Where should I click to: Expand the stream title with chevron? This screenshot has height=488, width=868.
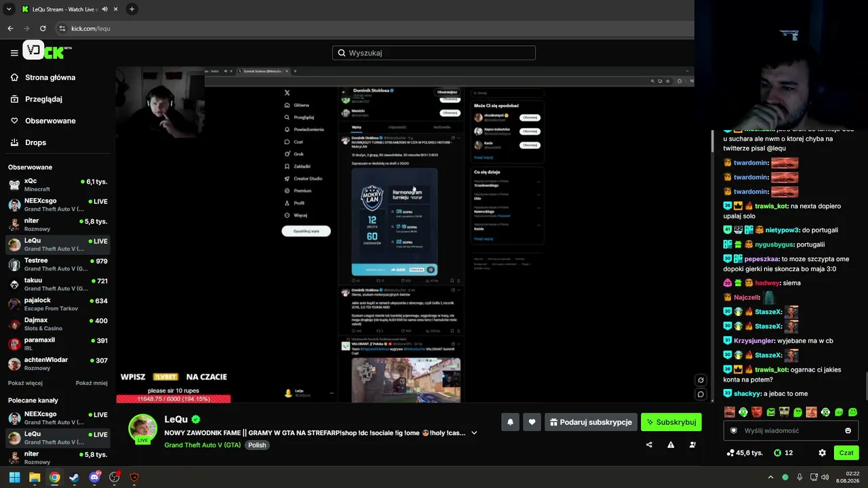(474, 433)
